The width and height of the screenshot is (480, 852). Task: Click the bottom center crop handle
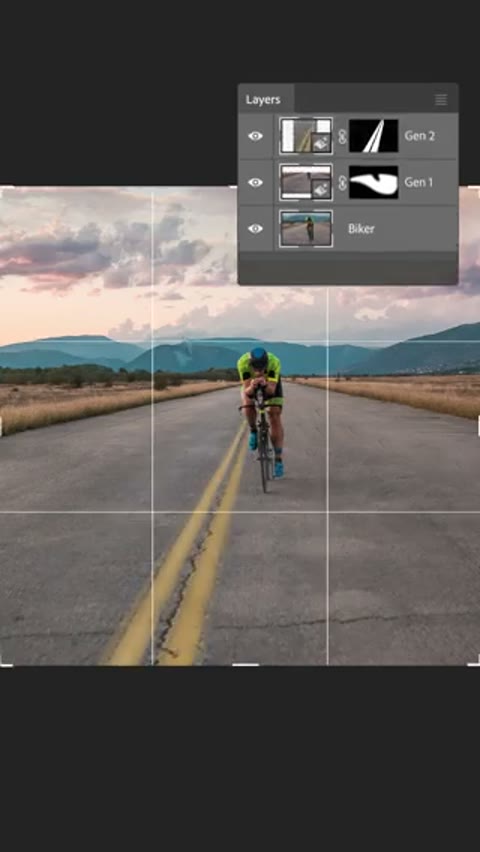[x=246, y=664]
